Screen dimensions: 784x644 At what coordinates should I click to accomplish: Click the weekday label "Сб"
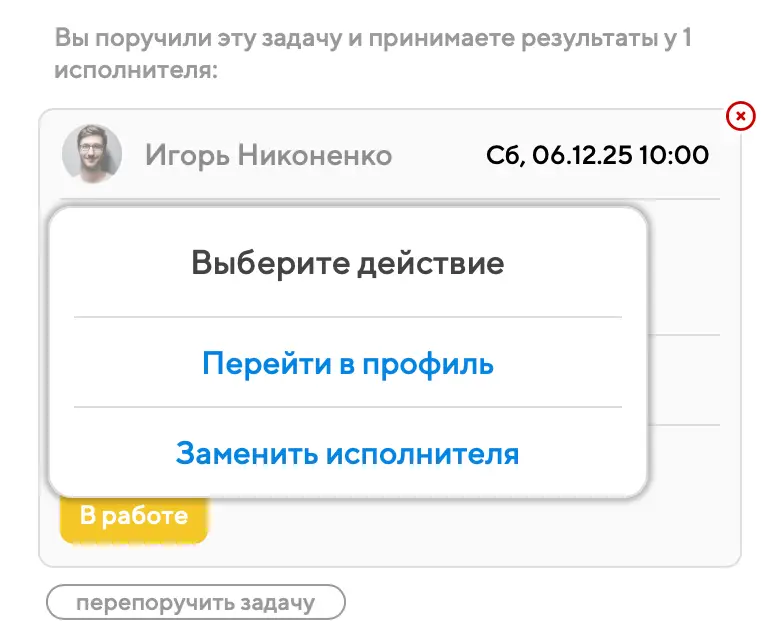(504, 155)
